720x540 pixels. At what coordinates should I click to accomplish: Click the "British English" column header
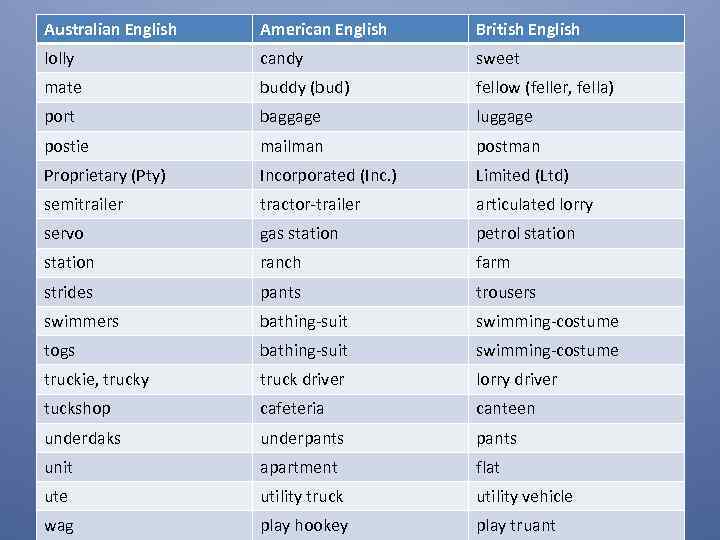point(527,29)
